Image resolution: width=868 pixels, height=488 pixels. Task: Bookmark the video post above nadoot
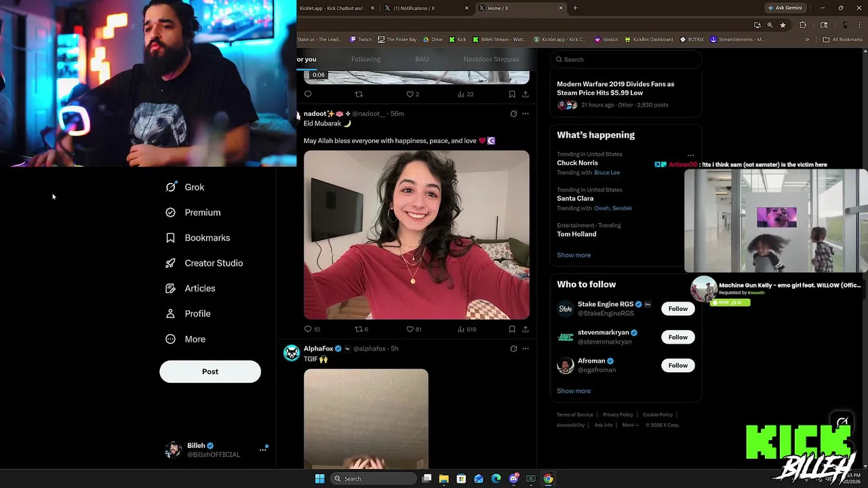[512, 94]
